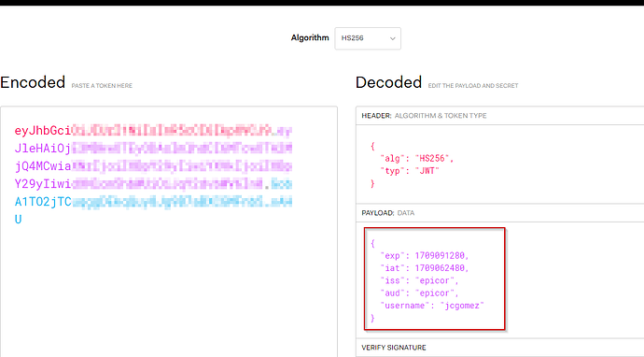The image size is (644, 357).
Task: Click the "exp": 1709091280 payload line
Action: point(425,255)
